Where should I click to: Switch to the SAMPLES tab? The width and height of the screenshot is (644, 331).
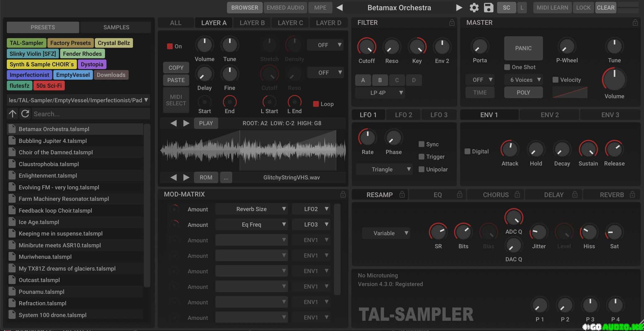[116, 27]
